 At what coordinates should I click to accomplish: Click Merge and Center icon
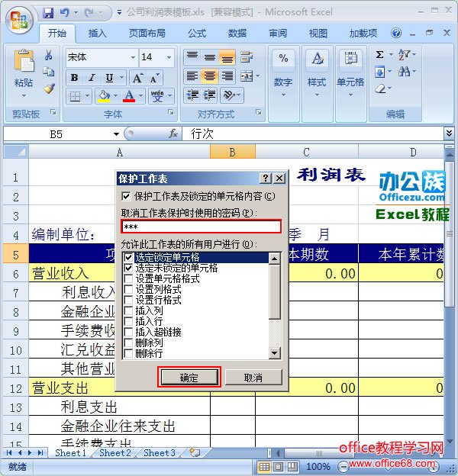tap(247, 76)
